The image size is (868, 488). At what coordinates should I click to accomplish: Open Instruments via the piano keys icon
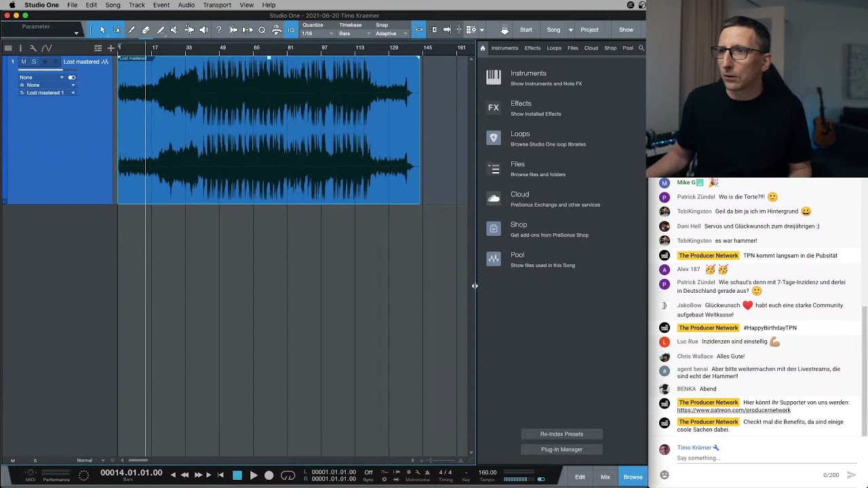click(x=494, y=77)
